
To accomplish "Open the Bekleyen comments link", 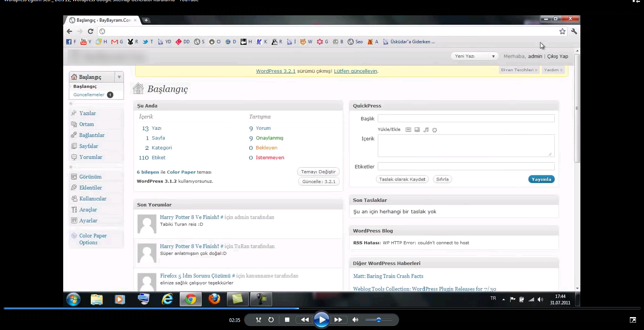I will point(266,148).
